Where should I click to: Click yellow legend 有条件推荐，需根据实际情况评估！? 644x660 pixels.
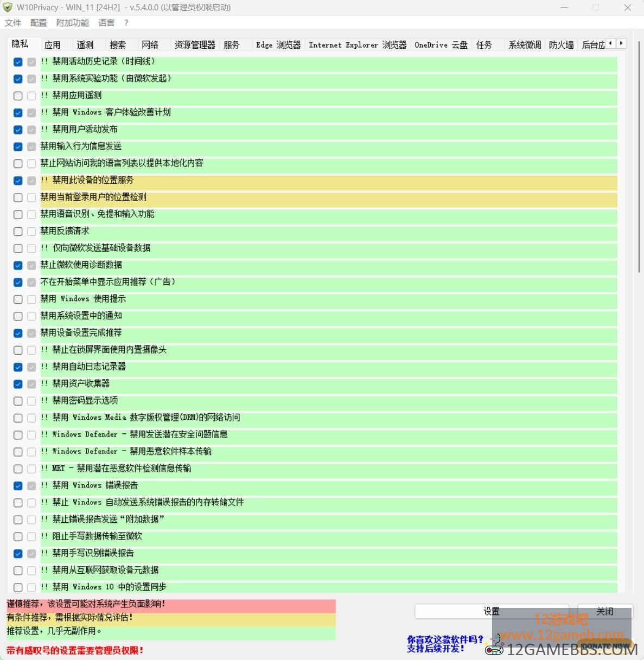coord(171,619)
